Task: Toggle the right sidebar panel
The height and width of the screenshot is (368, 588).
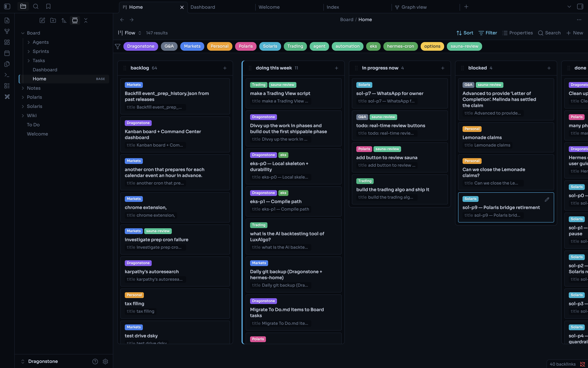Action: (x=580, y=7)
